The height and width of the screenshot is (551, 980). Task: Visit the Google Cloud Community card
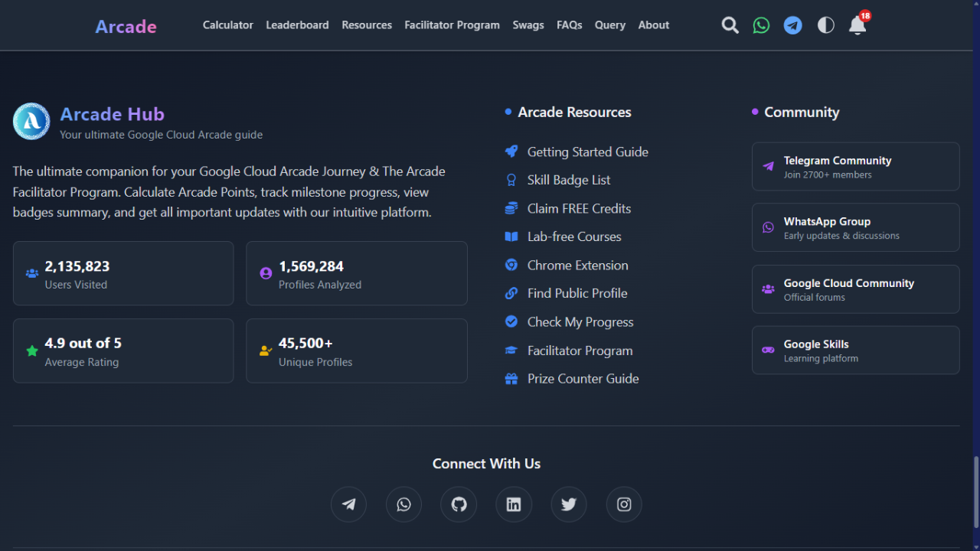click(855, 289)
